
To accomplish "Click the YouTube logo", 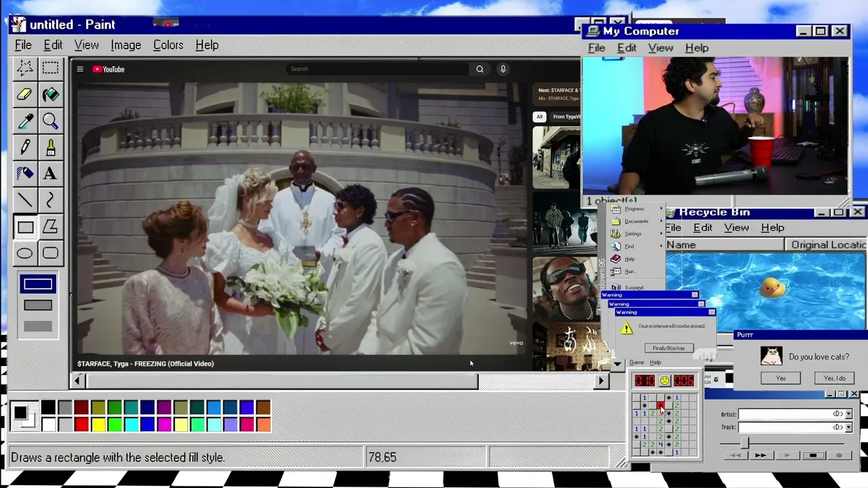I will 108,69.
